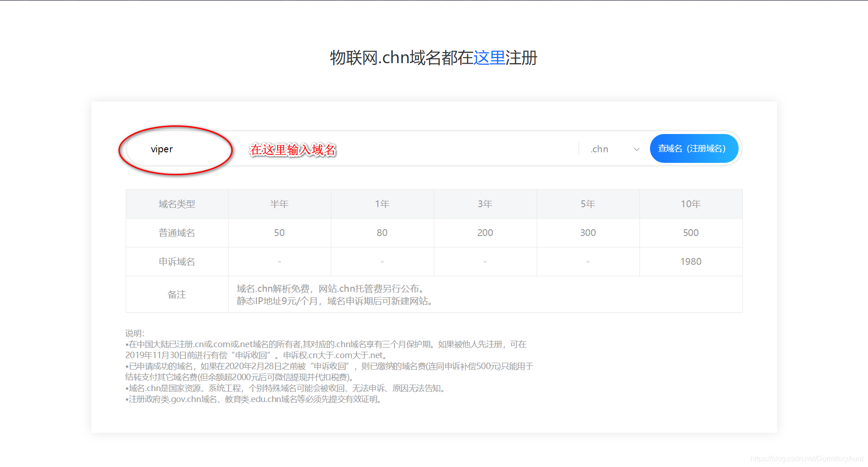Click the 这里 link in the title
The height and width of the screenshot is (467, 868).
click(489, 58)
